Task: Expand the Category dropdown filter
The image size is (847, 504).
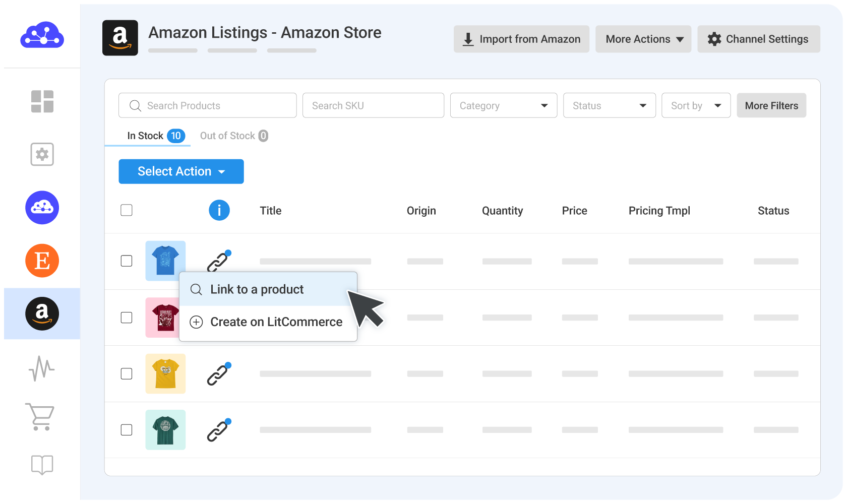Action: pos(503,105)
